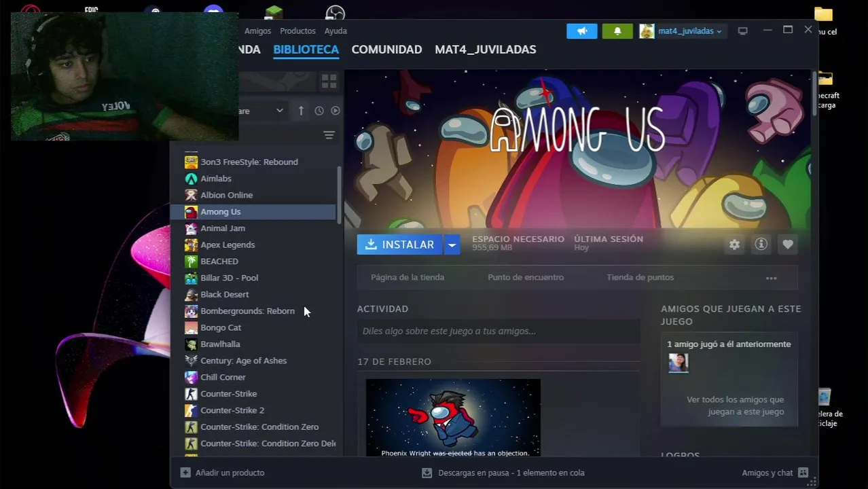This screenshot has height=489, width=868.
Task: Show Among Us game info icon
Action: click(x=761, y=244)
